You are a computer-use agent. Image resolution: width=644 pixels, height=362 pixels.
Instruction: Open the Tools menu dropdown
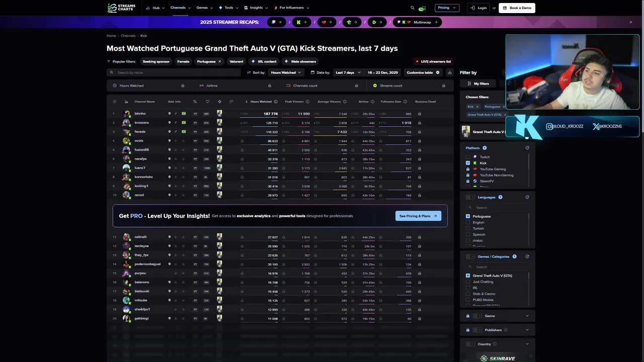[x=229, y=8]
